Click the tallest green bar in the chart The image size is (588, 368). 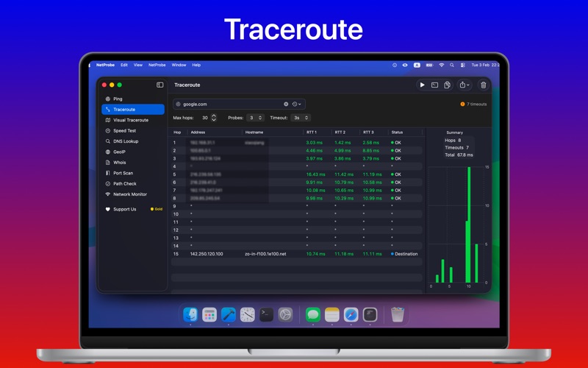pos(469,224)
